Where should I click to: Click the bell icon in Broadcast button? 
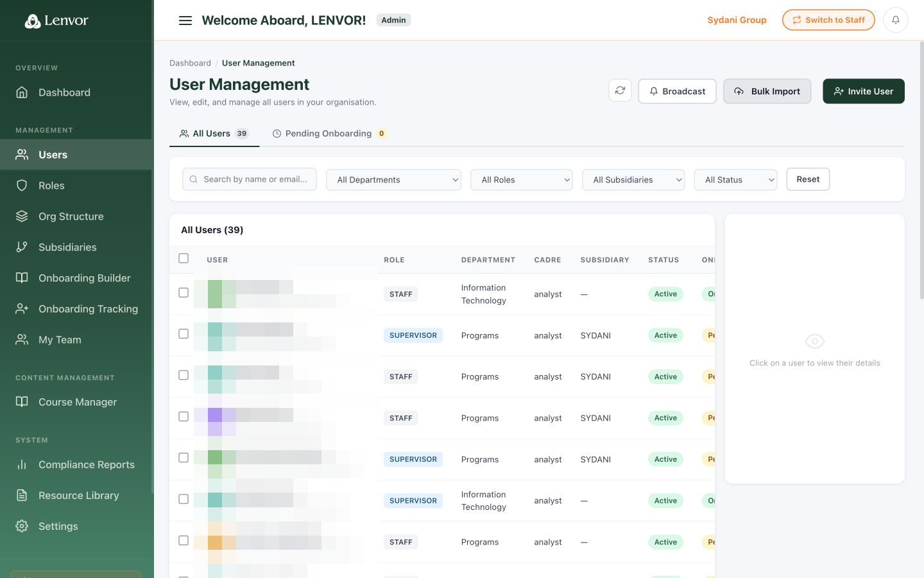654,91
